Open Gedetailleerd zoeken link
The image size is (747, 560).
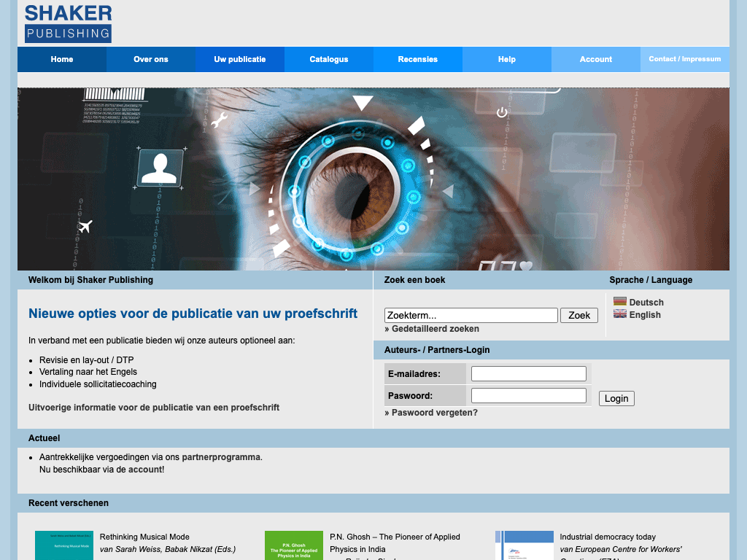(x=435, y=329)
